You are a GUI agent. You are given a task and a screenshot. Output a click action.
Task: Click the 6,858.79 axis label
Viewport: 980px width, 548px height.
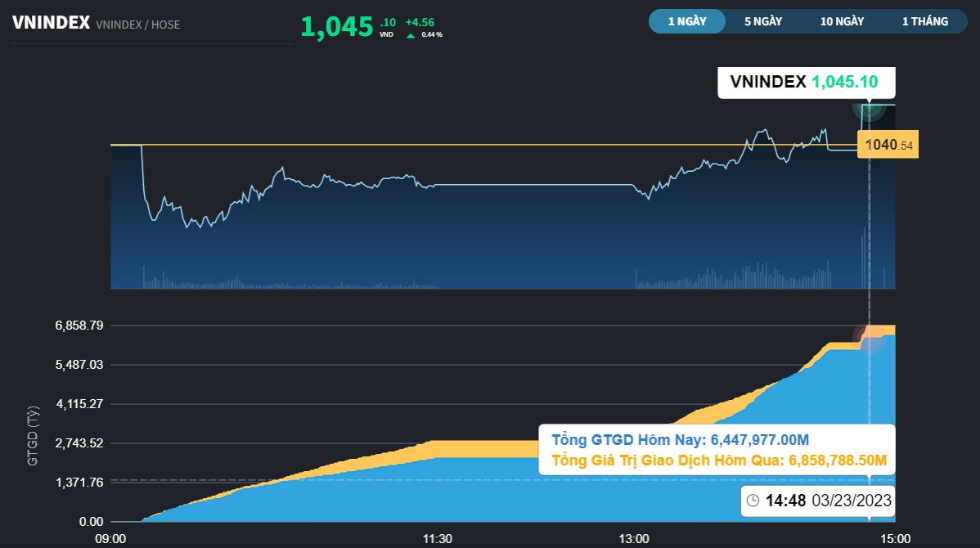click(x=79, y=326)
